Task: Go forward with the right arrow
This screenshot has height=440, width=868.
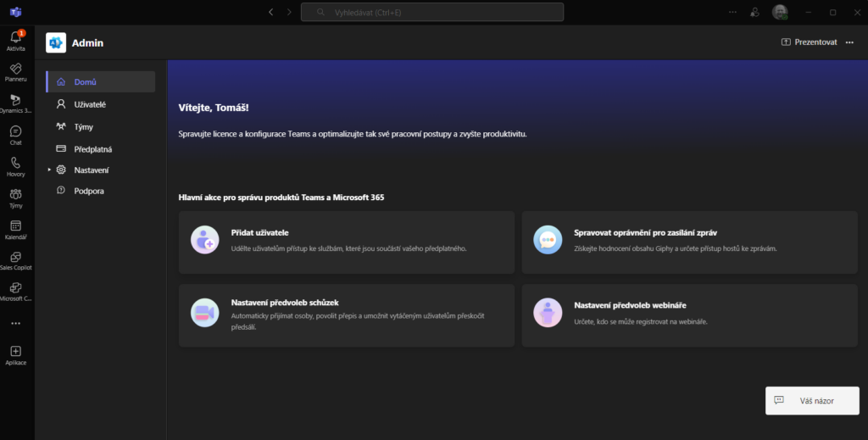Action: [289, 12]
